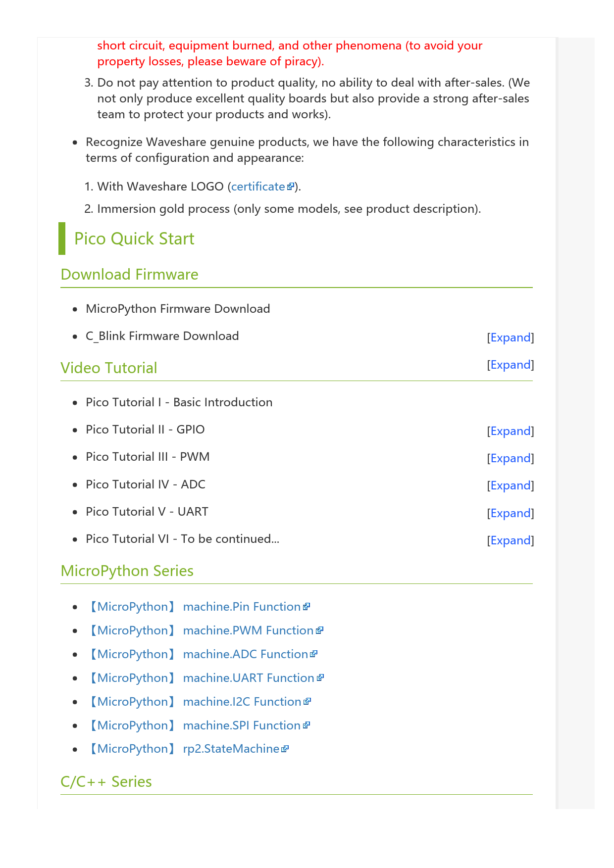The height and width of the screenshot is (868, 614).
Task: Click external link icon after rp2.StateMachine
Action: [x=285, y=749]
